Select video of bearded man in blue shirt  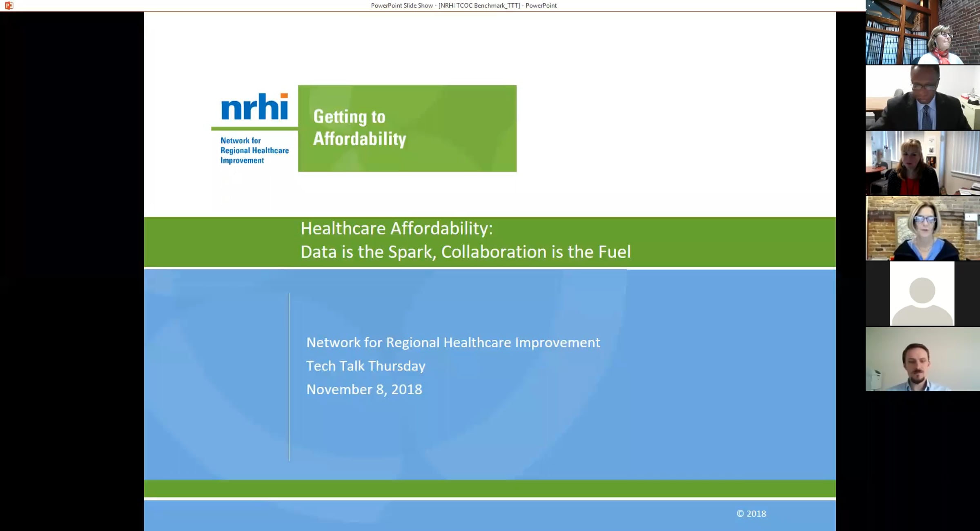coord(922,359)
